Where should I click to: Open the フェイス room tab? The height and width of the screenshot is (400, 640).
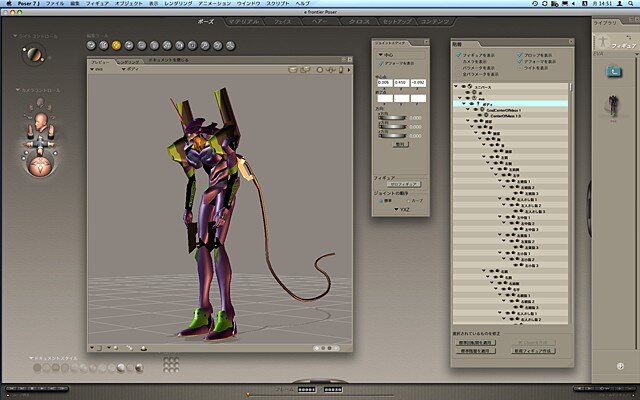[282, 22]
